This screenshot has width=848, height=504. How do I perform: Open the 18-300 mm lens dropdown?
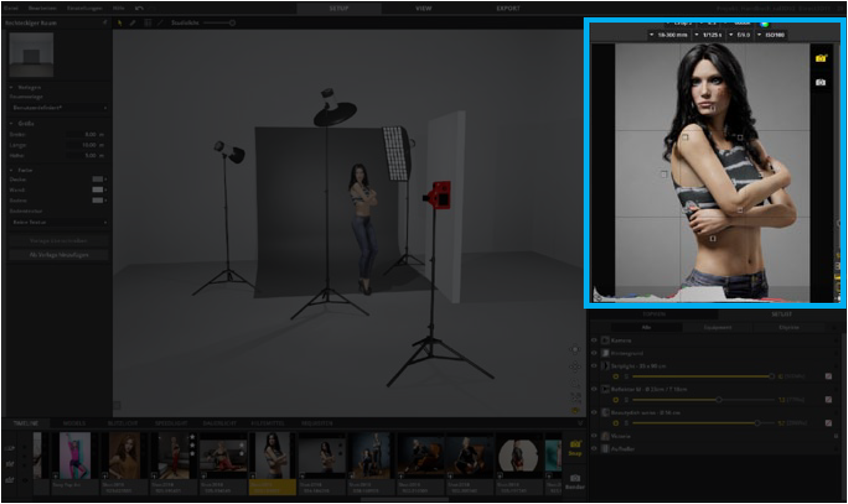[x=668, y=35]
